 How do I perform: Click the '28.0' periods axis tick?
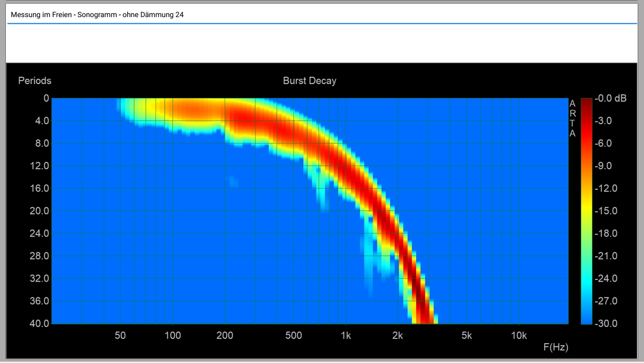(x=39, y=256)
